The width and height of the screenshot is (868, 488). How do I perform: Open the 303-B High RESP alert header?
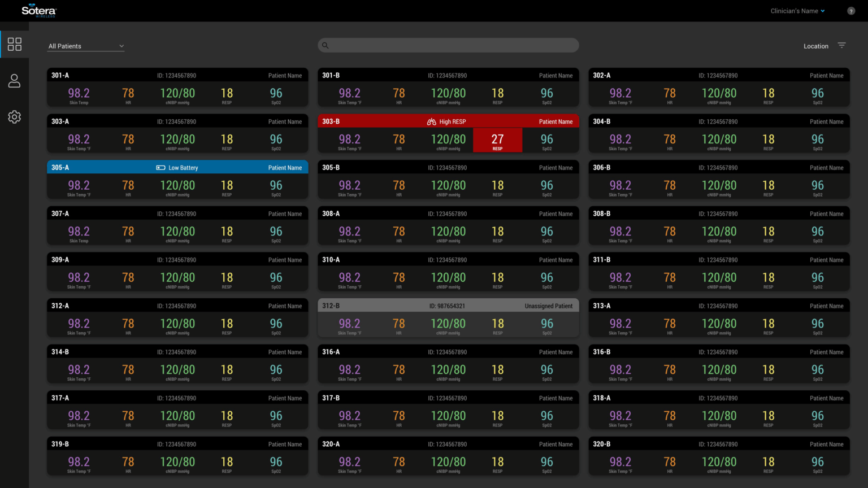point(448,121)
